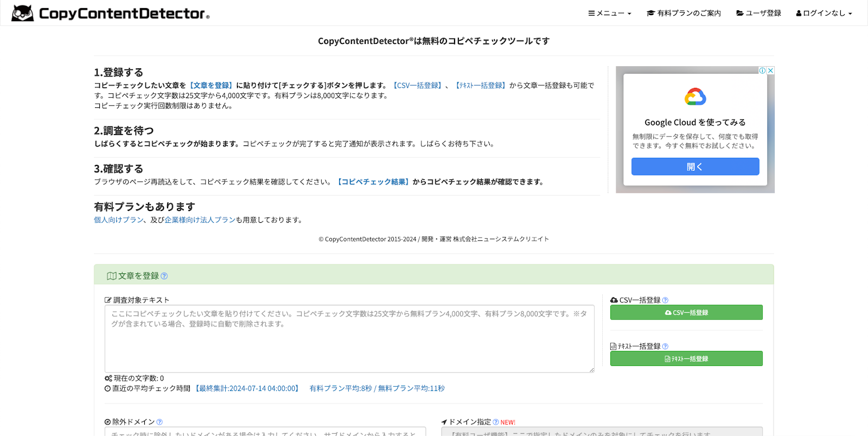Screen dimensions: 868x436
Task: Click the 3.確認する heading
Action: click(x=119, y=169)
